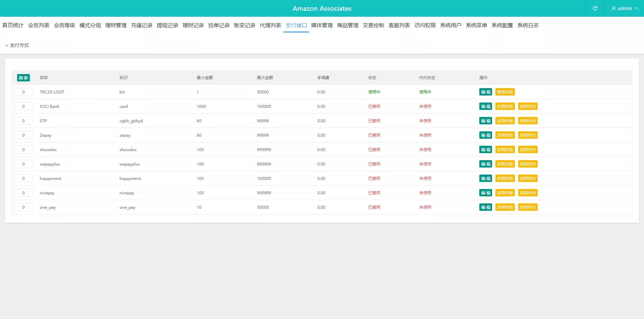644x319 pixels.
Task: Open the 提现记录 navigation tab
Action: (x=167, y=25)
